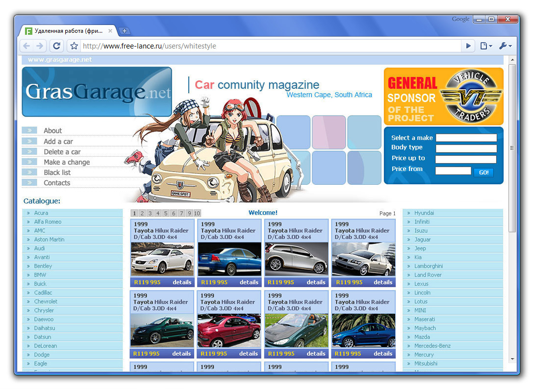Open the Lamborghini catalogue link
The image size is (536, 392).
pyautogui.click(x=429, y=266)
